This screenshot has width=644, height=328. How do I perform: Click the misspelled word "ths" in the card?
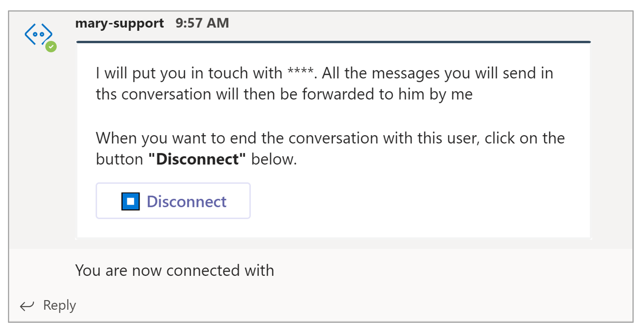click(106, 94)
